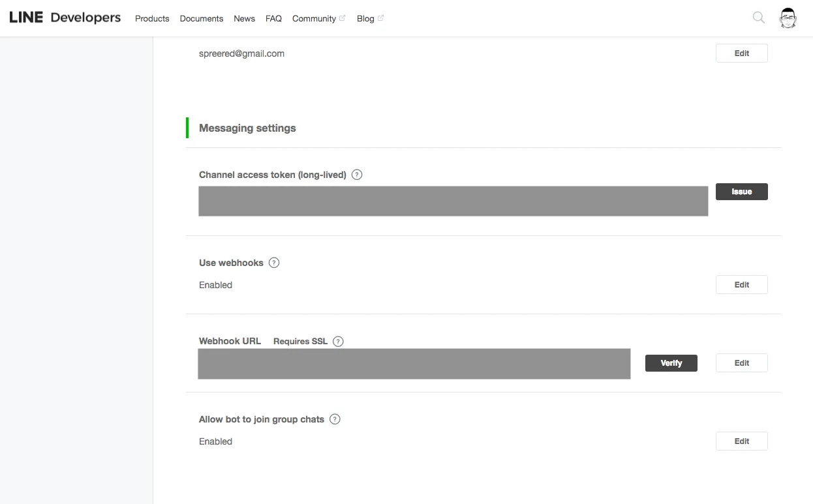Open the News page

tap(244, 18)
